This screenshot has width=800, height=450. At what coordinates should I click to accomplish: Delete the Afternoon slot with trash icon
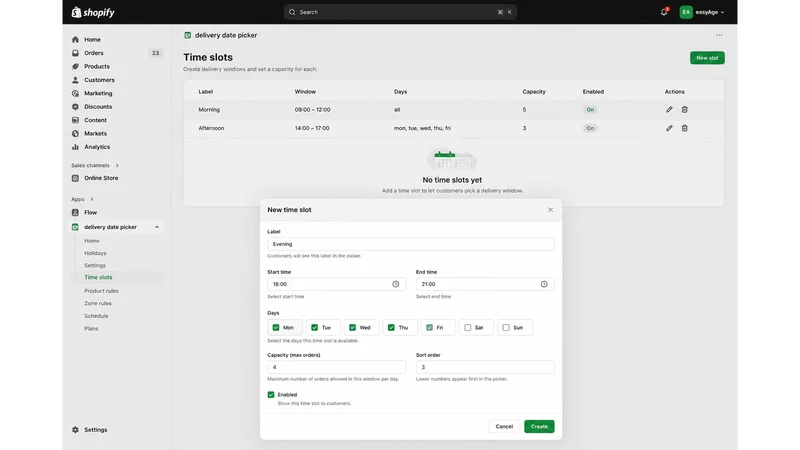click(x=685, y=128)
